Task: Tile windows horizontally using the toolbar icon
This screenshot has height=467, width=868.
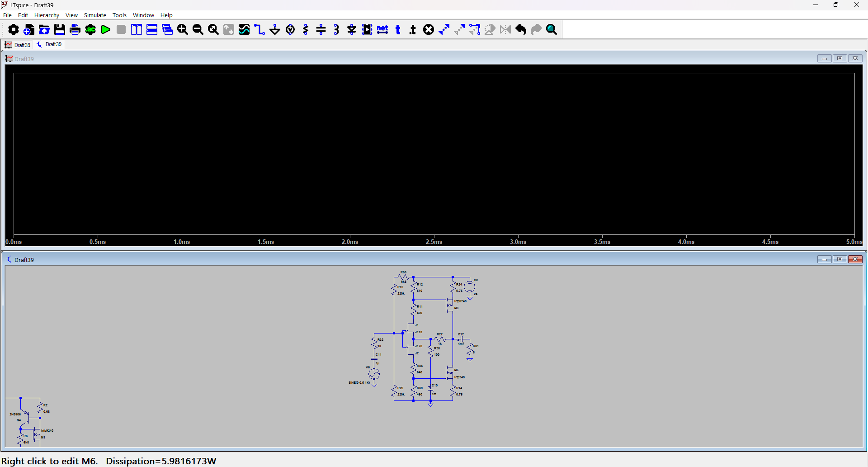Action: [152, 30]
